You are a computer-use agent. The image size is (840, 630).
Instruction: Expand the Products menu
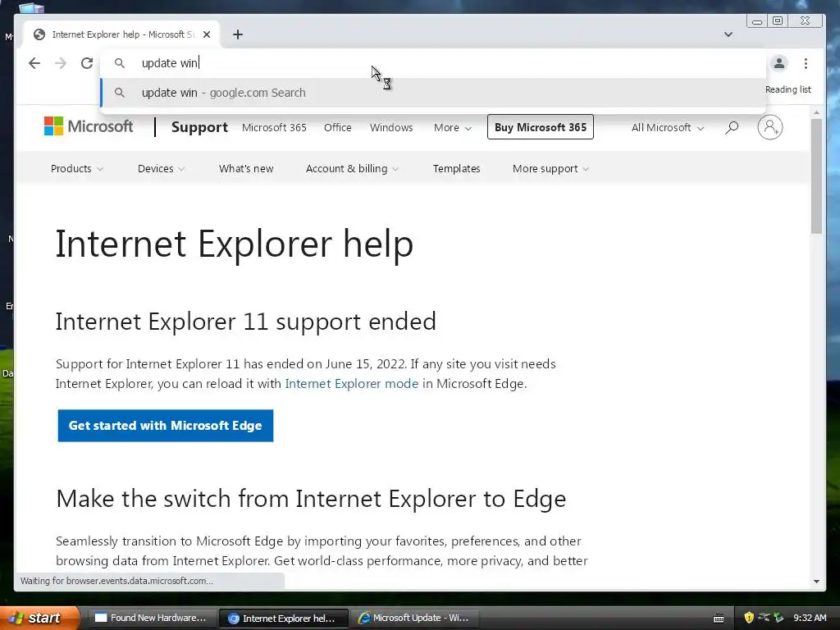click(76, 169)
